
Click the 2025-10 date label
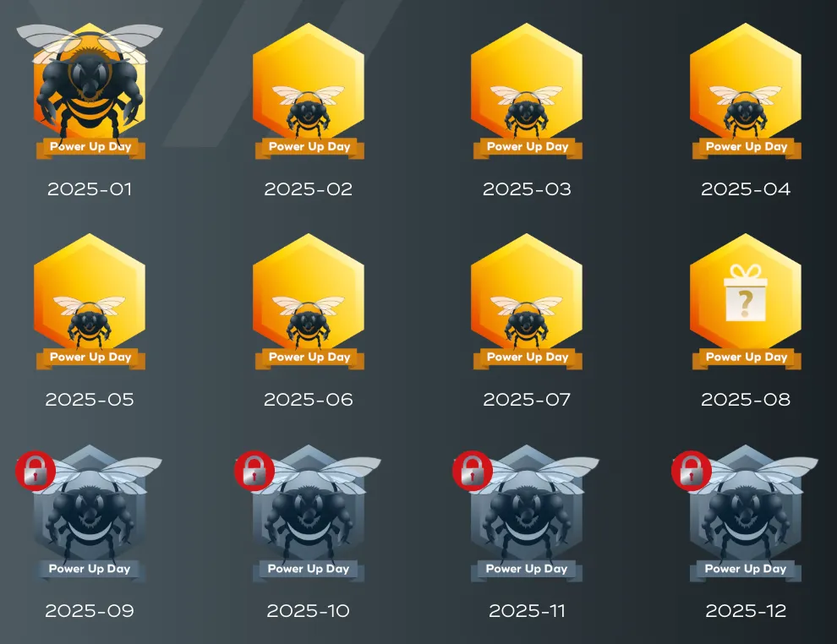(x=309, y=610)
